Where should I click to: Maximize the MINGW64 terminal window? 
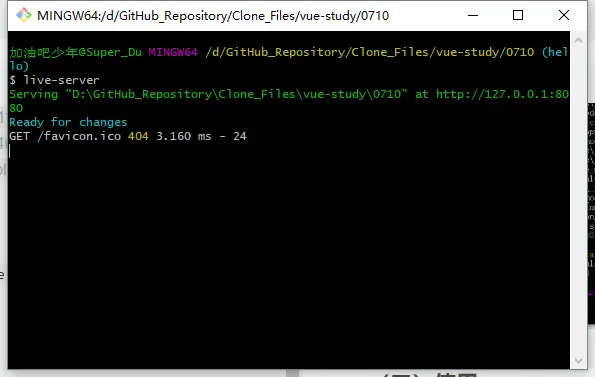click(x=518, y=16)
